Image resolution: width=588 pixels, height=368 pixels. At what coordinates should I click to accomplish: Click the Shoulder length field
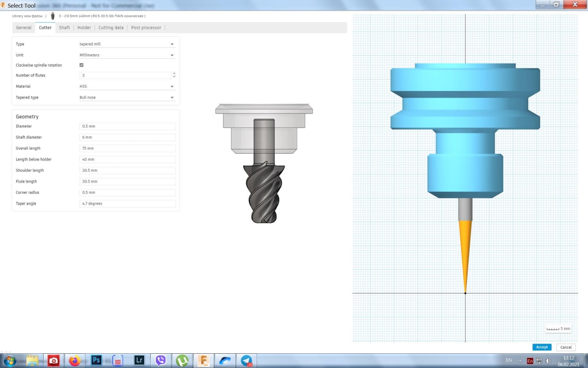point(127,170)
